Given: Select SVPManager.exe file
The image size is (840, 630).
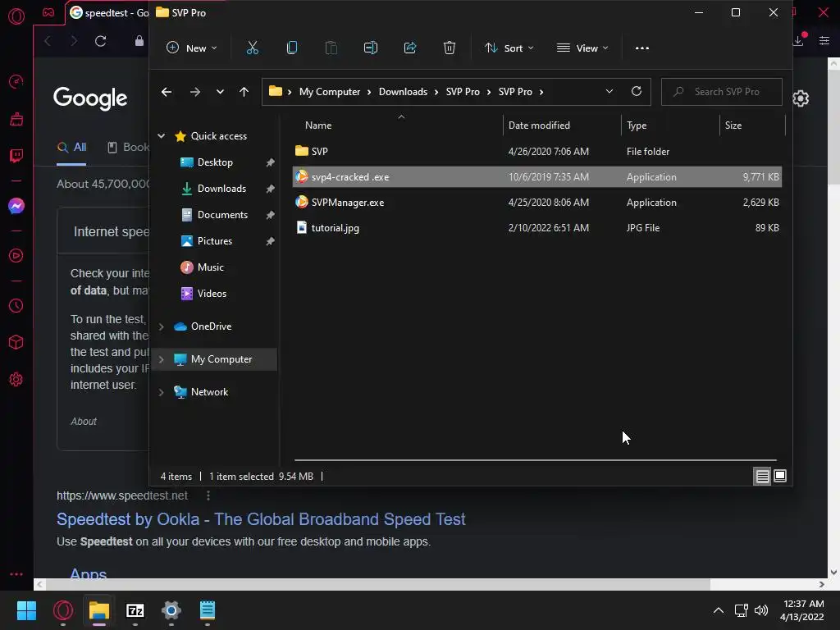Looking at the screenshot, I should 536,203.
